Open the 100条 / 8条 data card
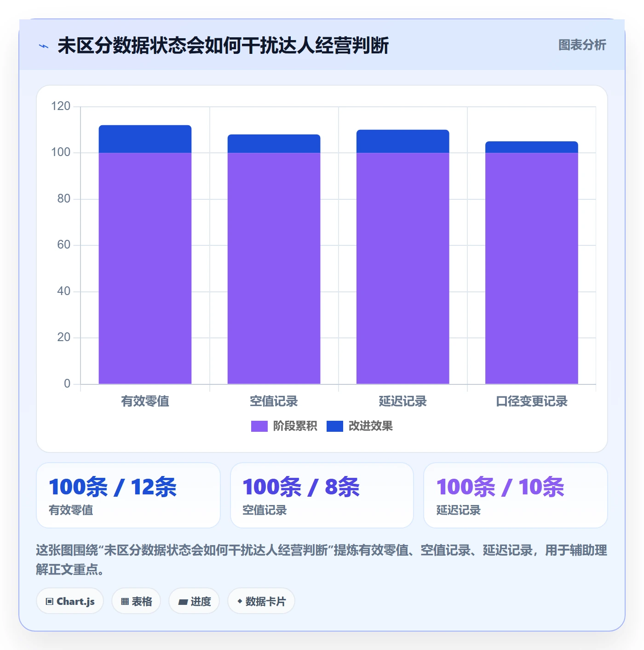The image size is (644, 650). tap(322, 495)
